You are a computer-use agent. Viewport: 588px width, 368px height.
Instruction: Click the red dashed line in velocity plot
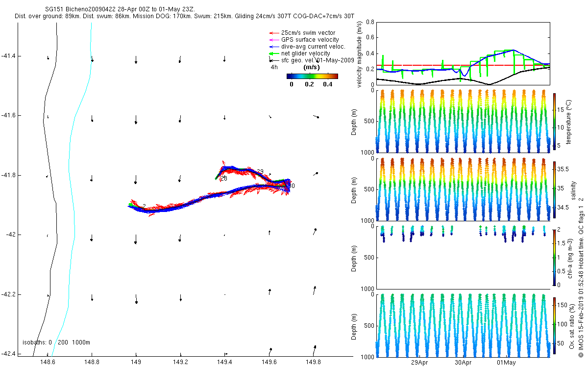coord(463,65)
